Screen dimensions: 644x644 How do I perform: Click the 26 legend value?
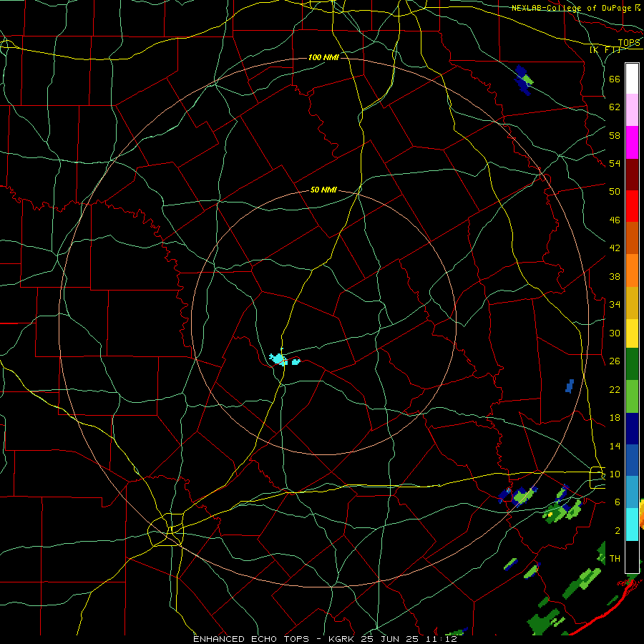point(615,361)
